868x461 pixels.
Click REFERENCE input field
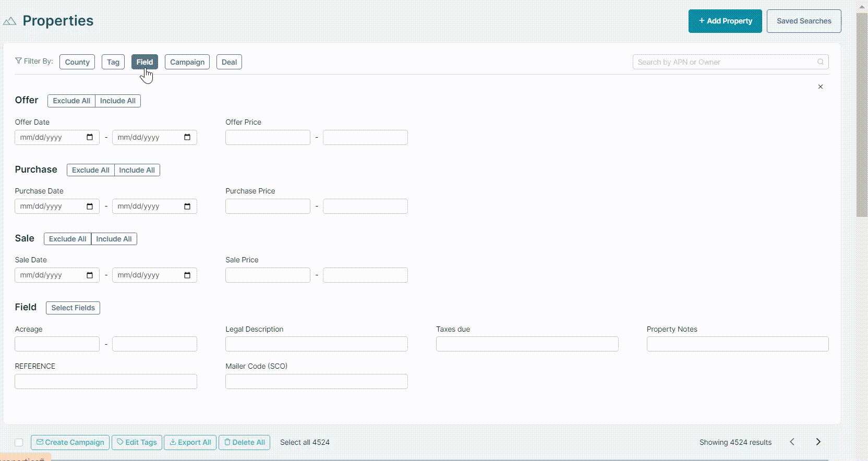click(x=106, y=381)
